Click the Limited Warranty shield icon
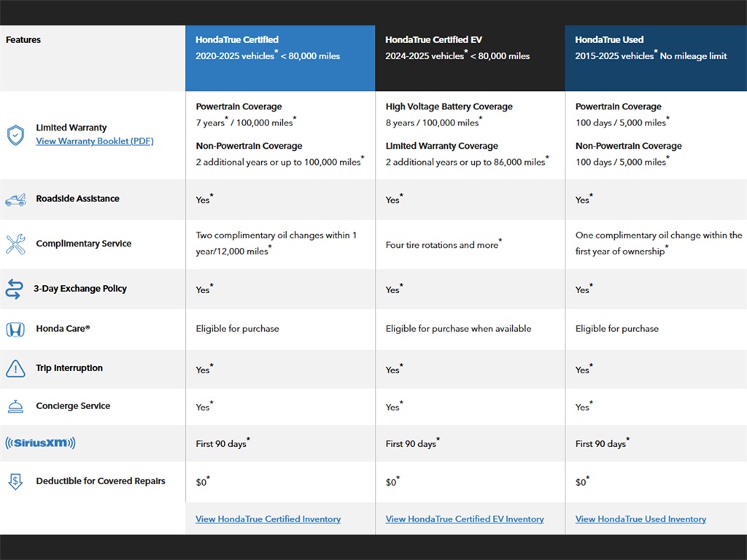747x560 pixels. (15, 135)
